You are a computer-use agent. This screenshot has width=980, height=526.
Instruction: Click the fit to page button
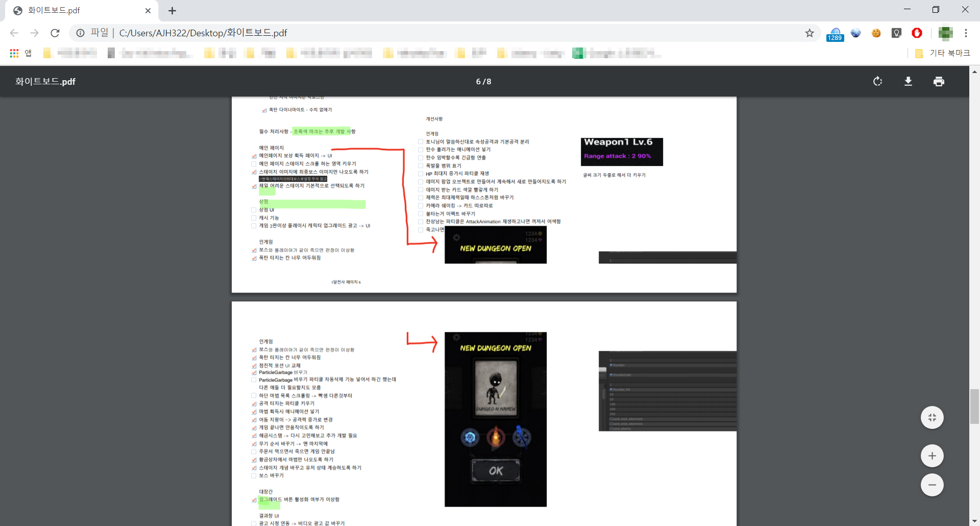point(932,418)
